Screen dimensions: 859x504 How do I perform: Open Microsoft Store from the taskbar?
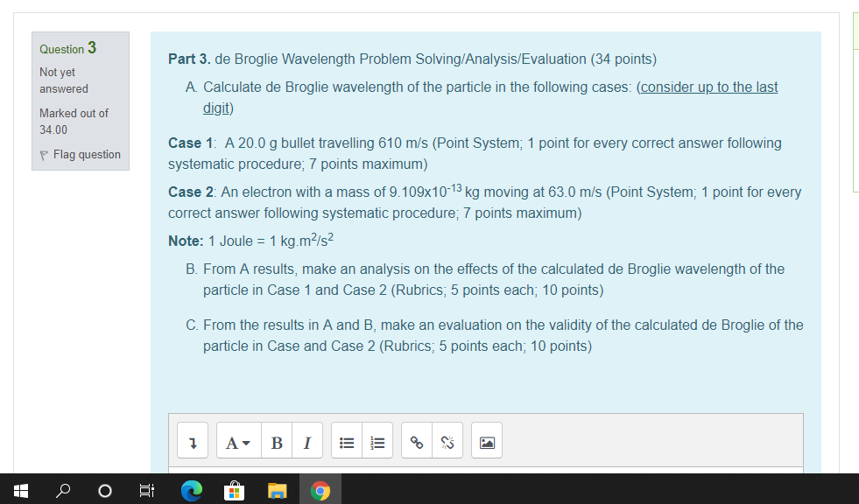(x=234, y=490)
